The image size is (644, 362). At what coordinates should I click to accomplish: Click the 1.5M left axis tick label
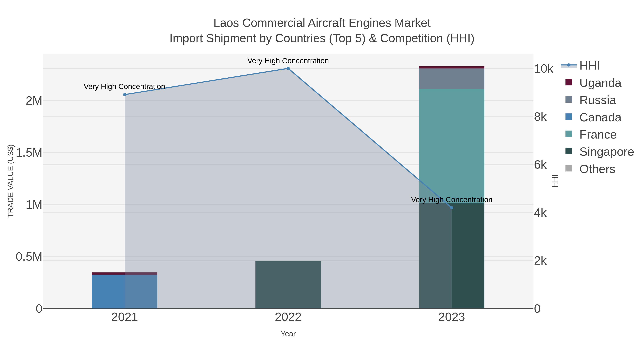click(x=29, y=153)
